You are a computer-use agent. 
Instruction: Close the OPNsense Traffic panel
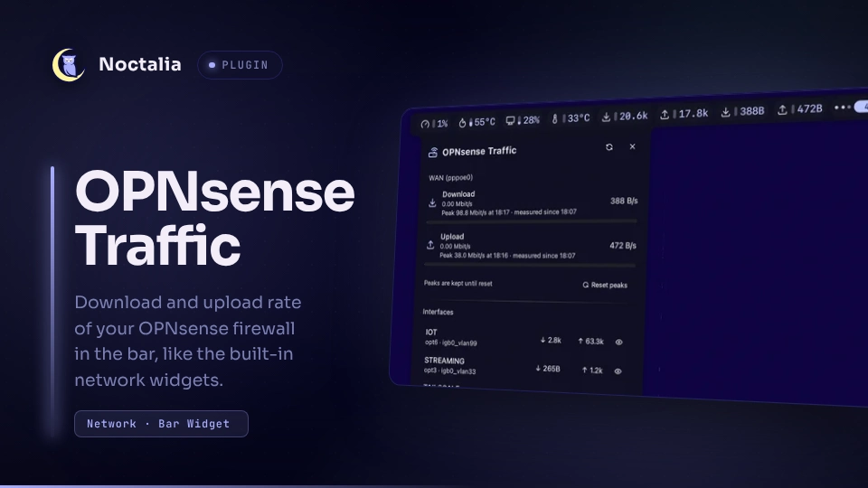pos(632,146)
